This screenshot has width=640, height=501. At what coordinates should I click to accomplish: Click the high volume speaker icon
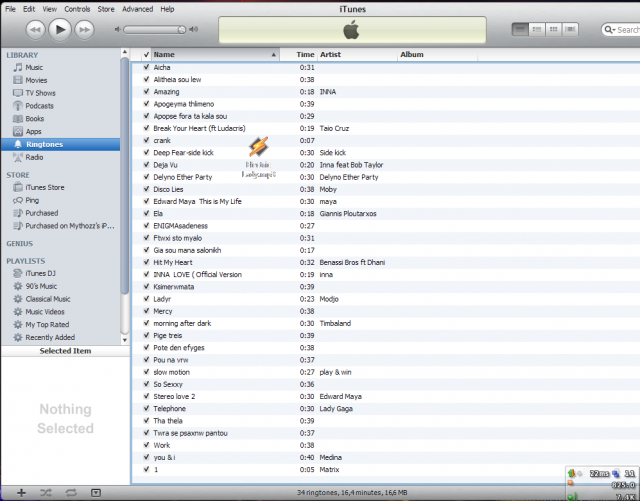coord(194,29)
